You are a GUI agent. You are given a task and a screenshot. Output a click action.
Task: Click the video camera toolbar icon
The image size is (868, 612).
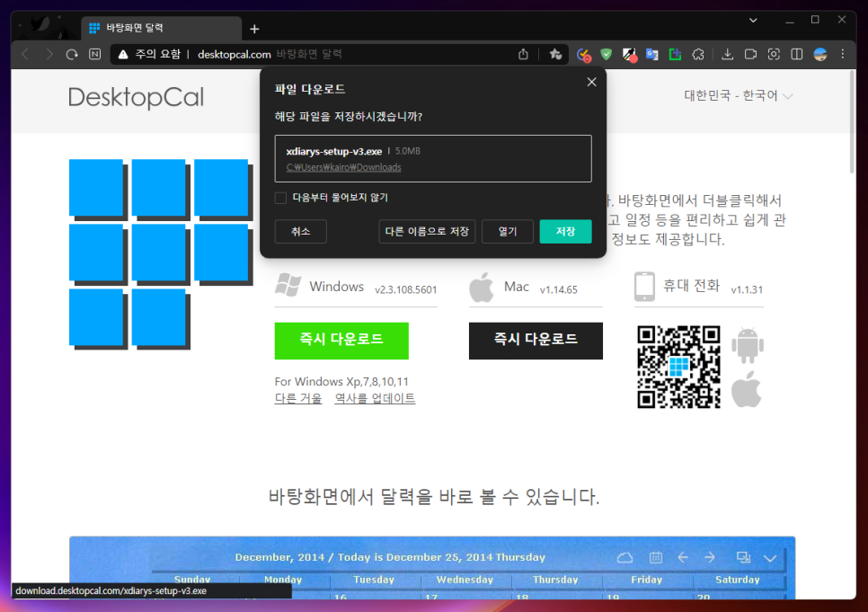750,54
